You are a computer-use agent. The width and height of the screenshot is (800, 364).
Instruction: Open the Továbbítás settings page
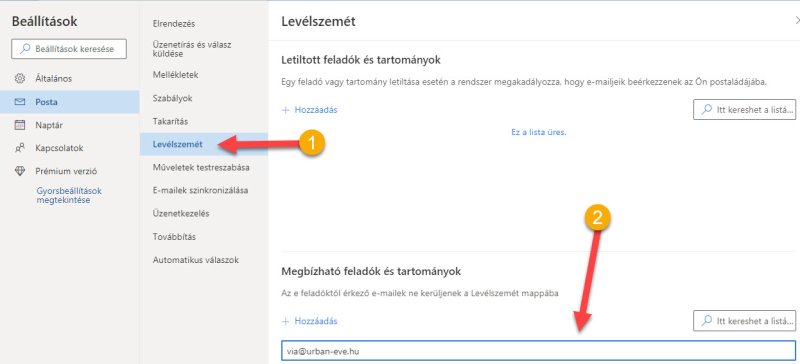click(x=174, y=237)
